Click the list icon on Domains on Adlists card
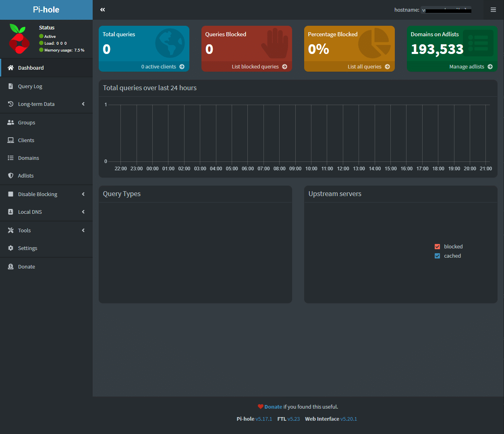 [478, 43]
